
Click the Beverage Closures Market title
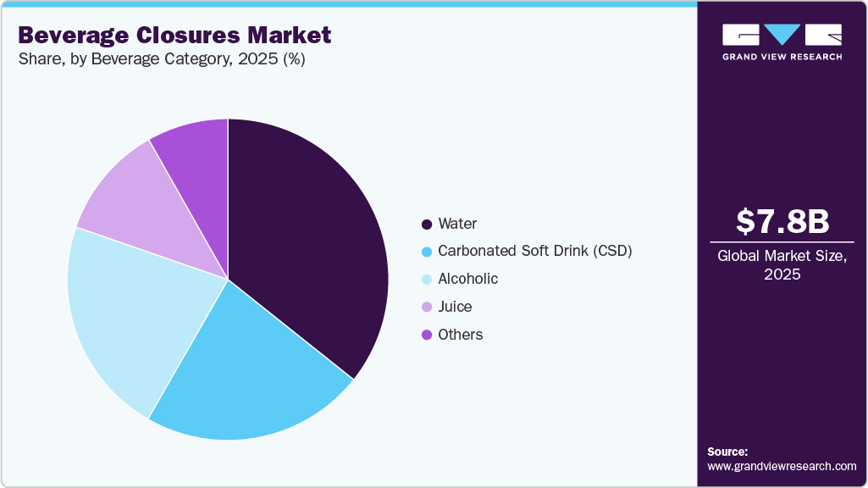pos(174,35)
